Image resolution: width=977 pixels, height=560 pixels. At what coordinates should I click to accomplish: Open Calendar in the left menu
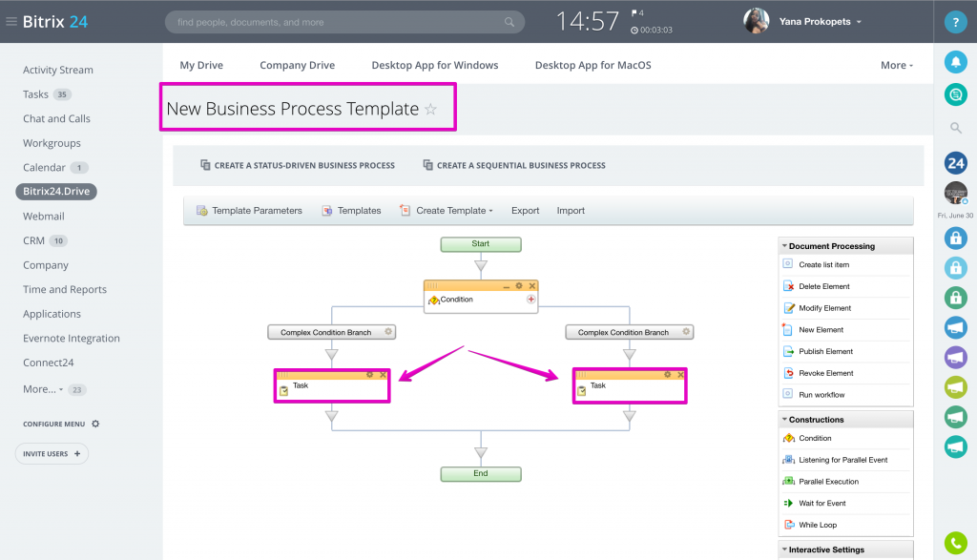click(x=44, y=167)
